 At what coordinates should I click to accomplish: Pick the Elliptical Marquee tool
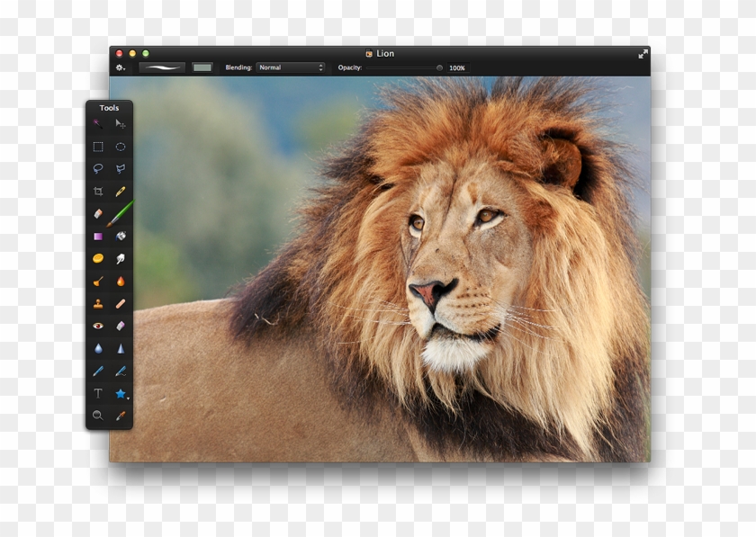click(121, 147)
